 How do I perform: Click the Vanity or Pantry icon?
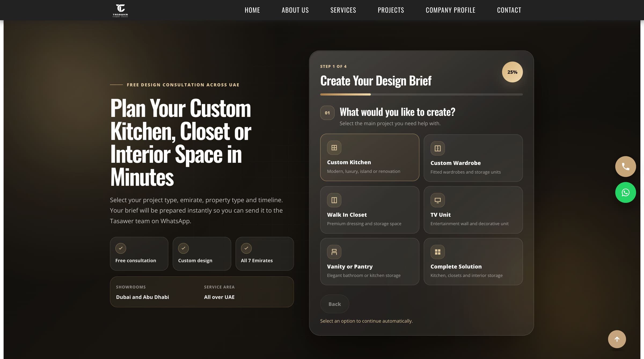coord(334,252)
